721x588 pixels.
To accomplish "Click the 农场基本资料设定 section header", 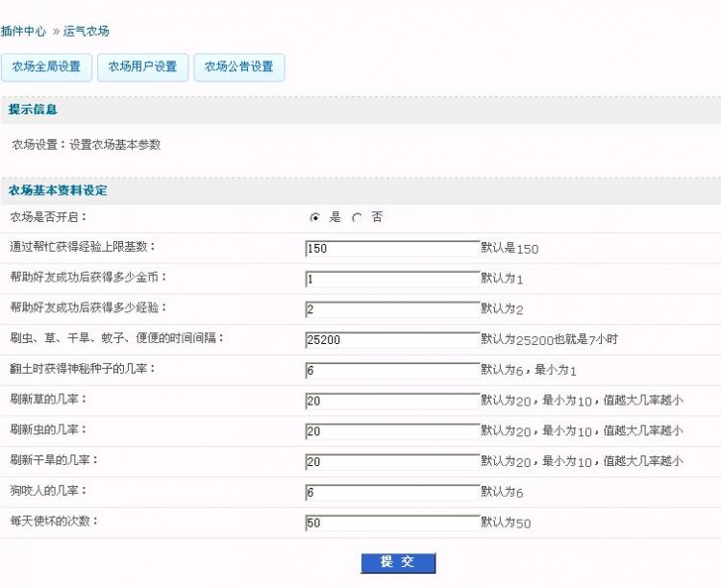I will pos(58,190).
